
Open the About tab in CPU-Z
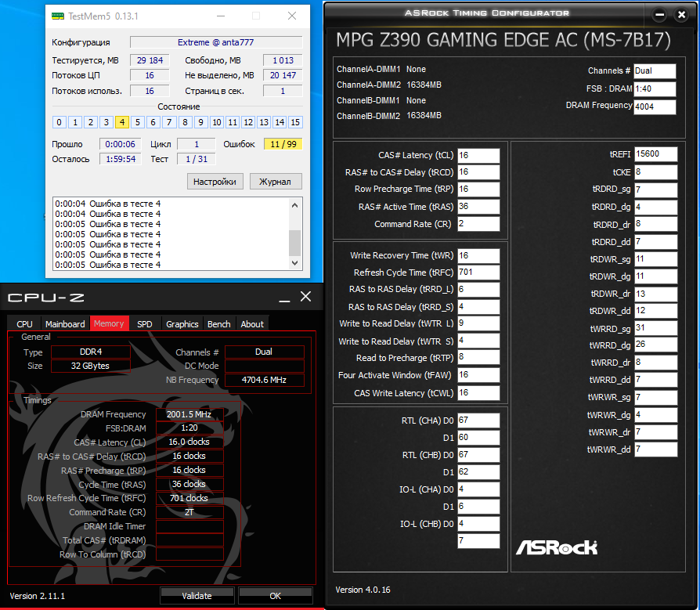[x=252, y=324]
